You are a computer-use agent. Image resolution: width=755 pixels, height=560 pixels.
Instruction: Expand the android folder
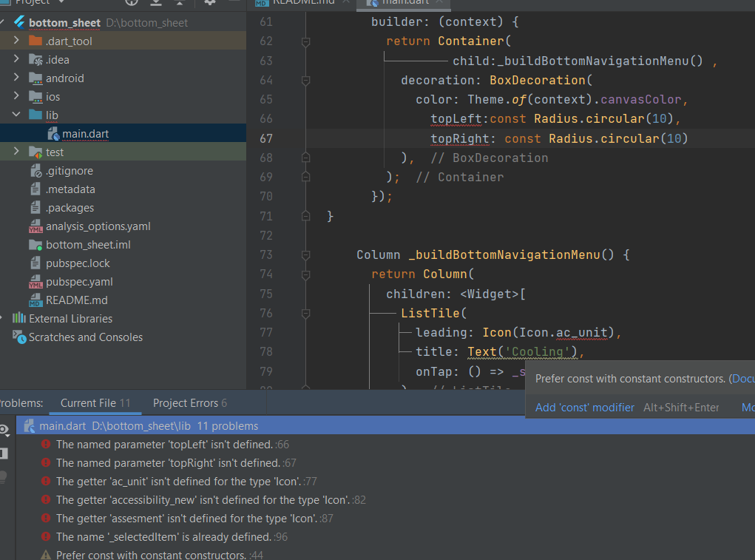[16, 78]
